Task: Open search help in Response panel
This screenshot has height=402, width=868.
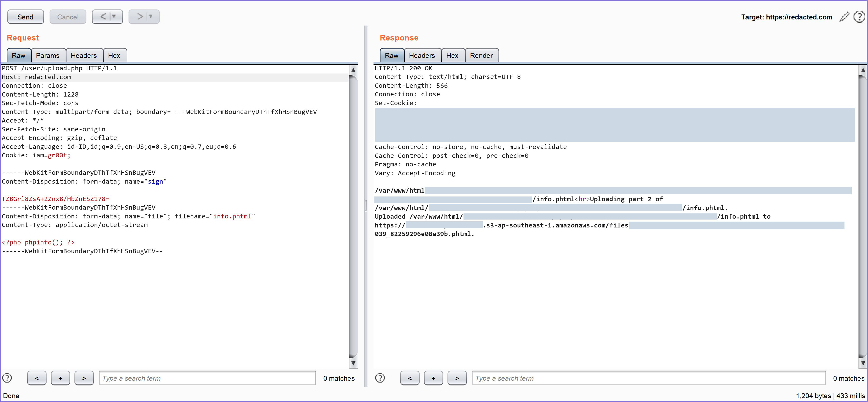Action: 380,378
